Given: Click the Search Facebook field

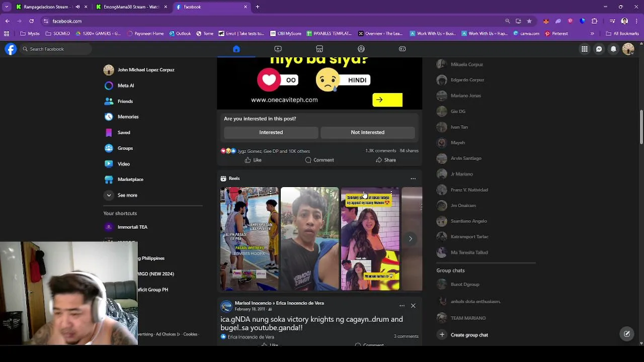Looking at the screenshot, I should click(56, 49).
